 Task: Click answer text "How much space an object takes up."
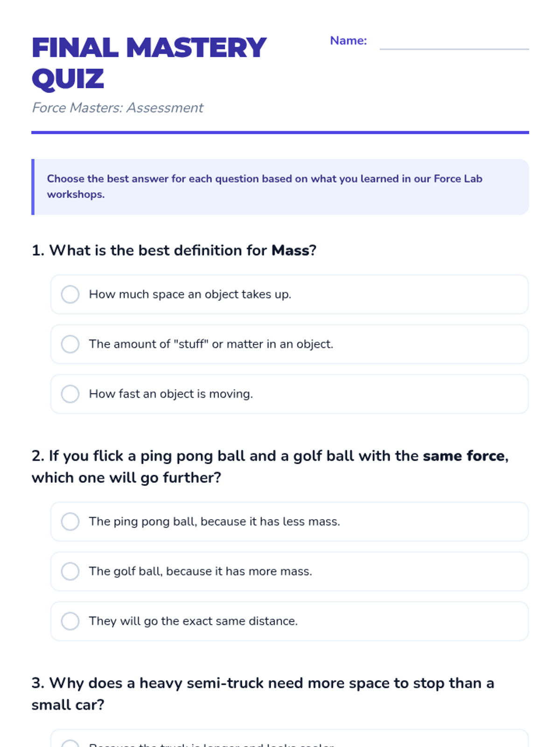point(190,295)
